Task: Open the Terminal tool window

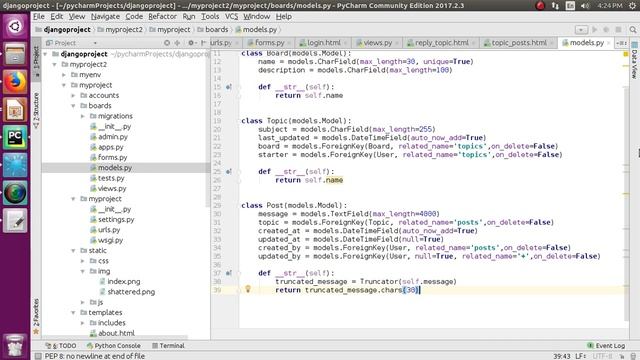Action: click(168, 345)
